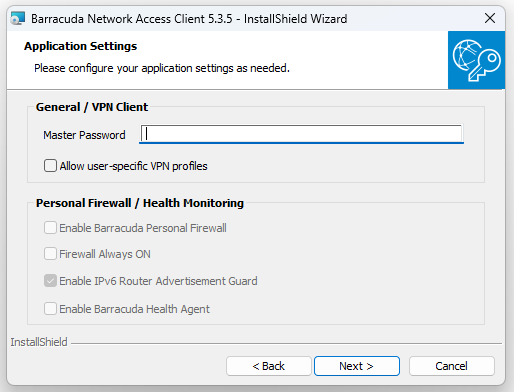Go back with the Back button

coord(269,366)
